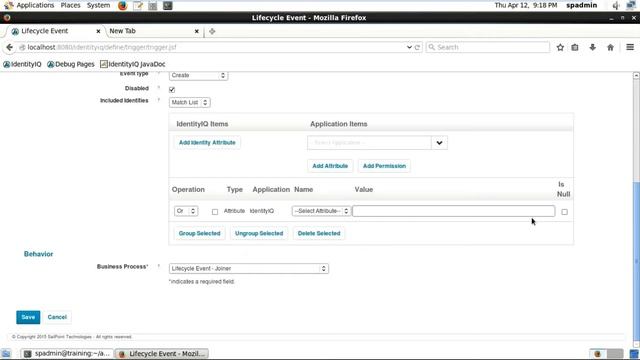The image size is (640, 360).
Task: Click the Lifecycle Event Firefox taskbar button
Action: [x=162, y=353]
